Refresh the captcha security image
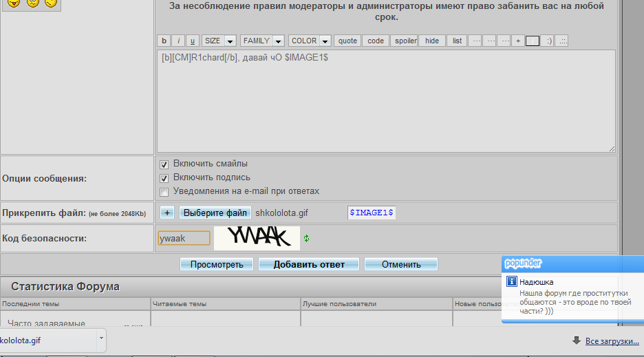The height and width of the screenshot is (357, 644). (x=307, y=239)
